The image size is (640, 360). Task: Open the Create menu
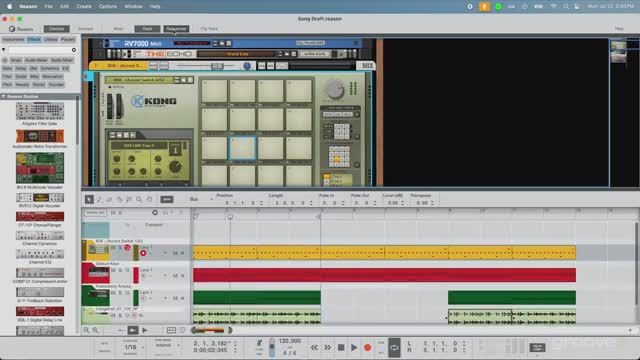coord(84,7)
